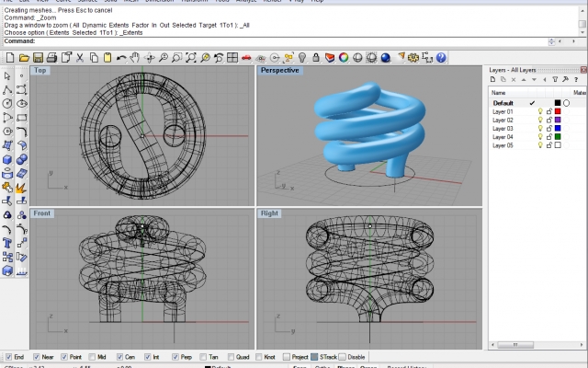588x368 pixels.
Task: Toggle the Point osnap checkbox
Action: tap(64, 357)
